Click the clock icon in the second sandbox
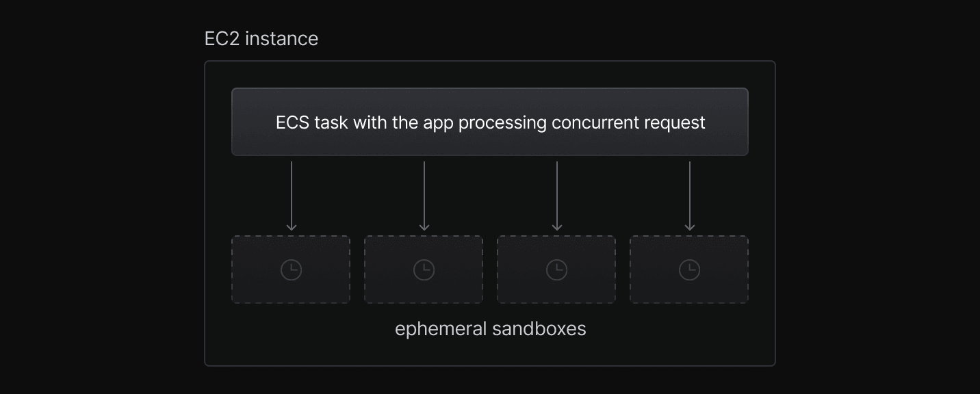 pos(424,270)
